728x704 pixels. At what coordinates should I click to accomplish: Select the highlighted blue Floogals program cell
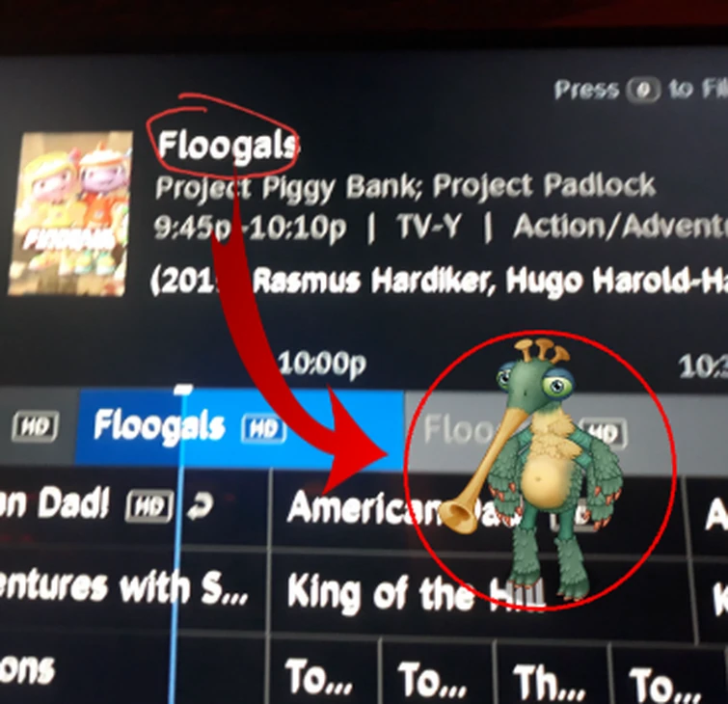click(239, 426)
